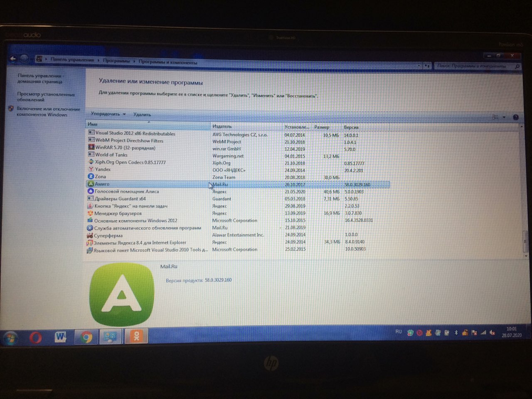Open the address bar history dropdown arrow

419,65
